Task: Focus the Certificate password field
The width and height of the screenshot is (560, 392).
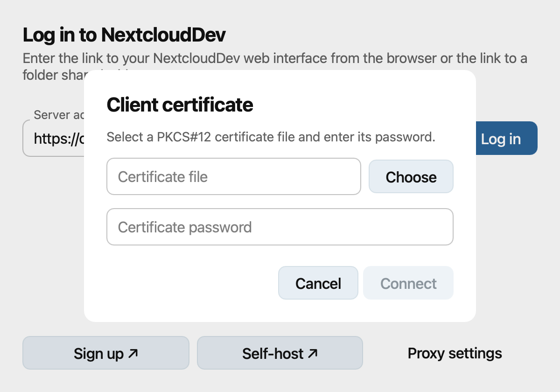Action: pyautogui.click(x=280, y=227)
